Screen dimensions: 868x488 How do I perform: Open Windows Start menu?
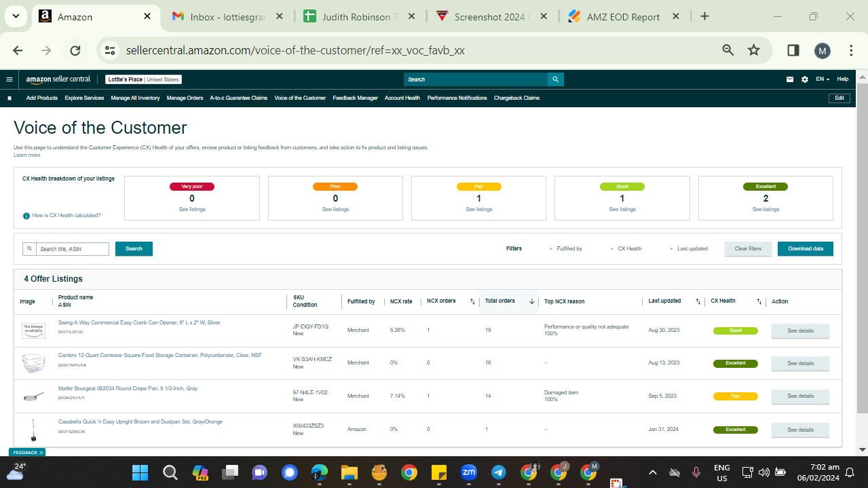coord(140,472)
